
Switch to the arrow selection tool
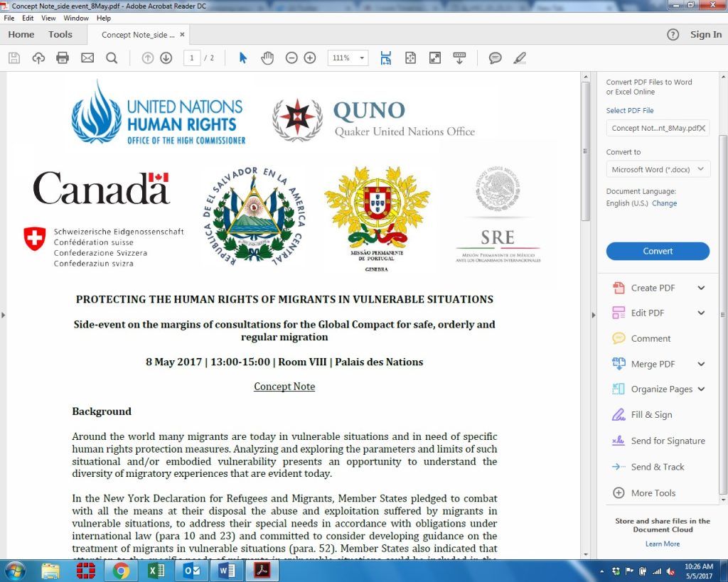(242, 58)
